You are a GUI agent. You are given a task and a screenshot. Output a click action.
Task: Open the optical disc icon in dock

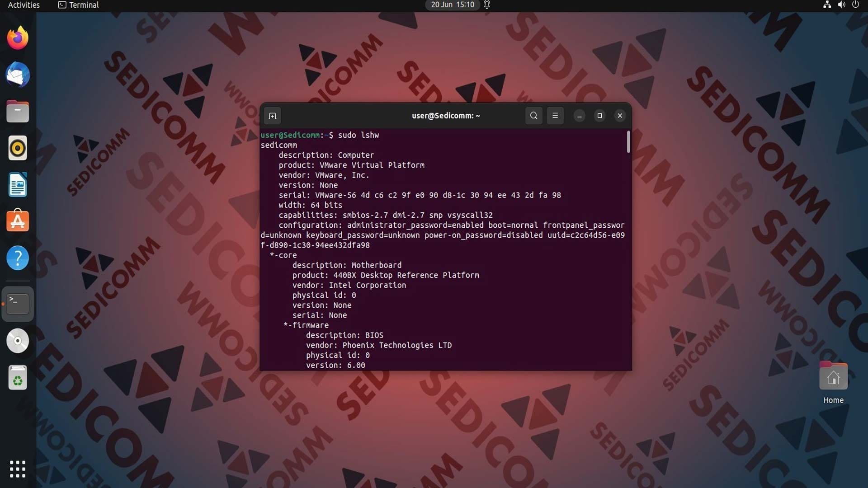pyautogui.click(x=18, y=341)
